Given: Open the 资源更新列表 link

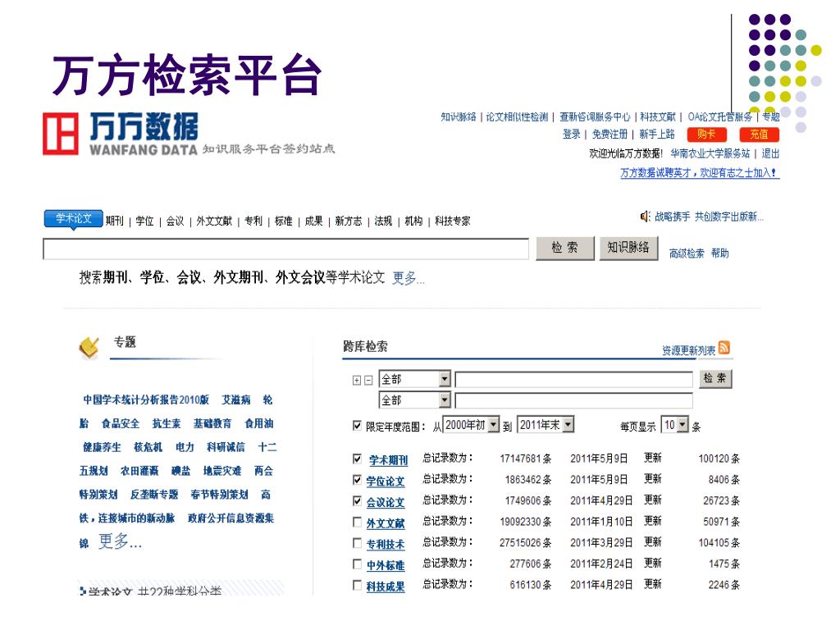Looking at the screenshot, I should [x=689, y=350].
